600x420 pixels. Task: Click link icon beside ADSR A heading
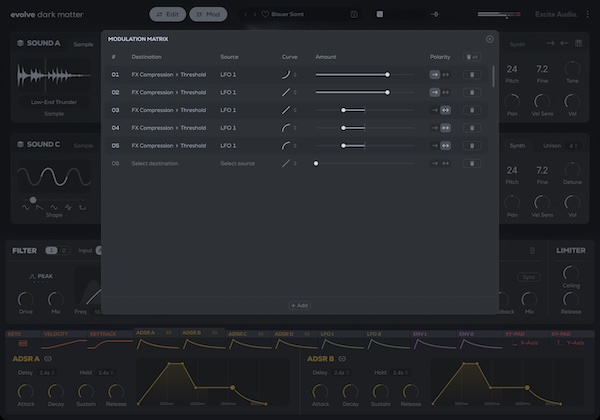coord(48,359)
